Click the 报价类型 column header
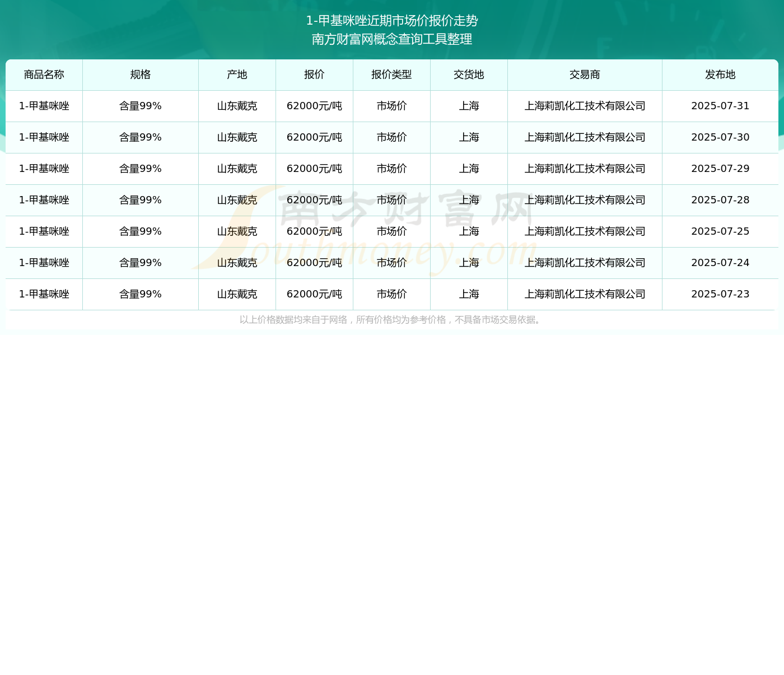The height and width of the screenshot is (675, 784). click(x=391, y=75)
